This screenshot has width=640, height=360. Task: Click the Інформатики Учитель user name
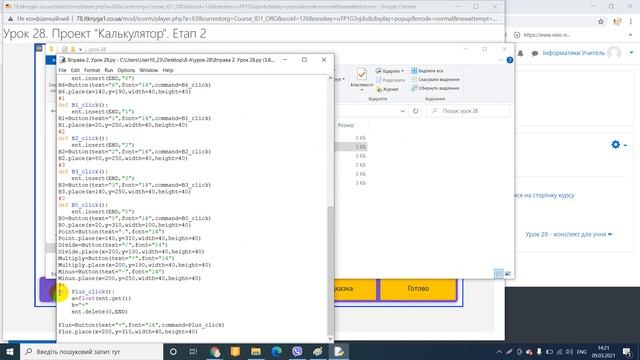[573, 53]
